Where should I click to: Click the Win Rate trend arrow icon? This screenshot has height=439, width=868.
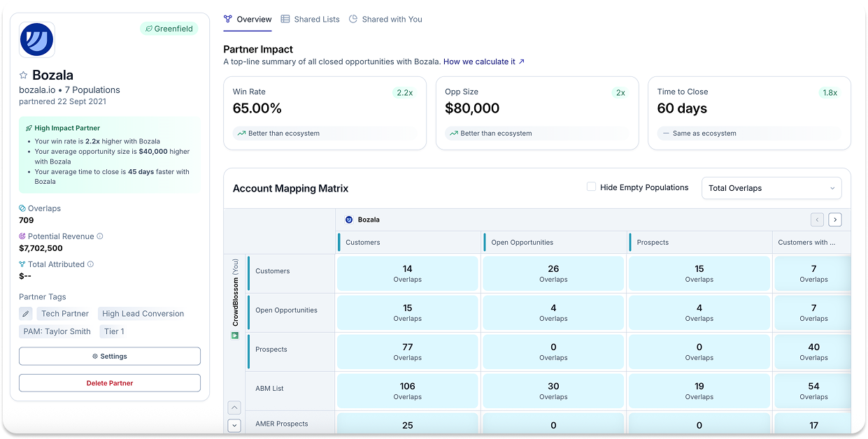tap(241, 133)
